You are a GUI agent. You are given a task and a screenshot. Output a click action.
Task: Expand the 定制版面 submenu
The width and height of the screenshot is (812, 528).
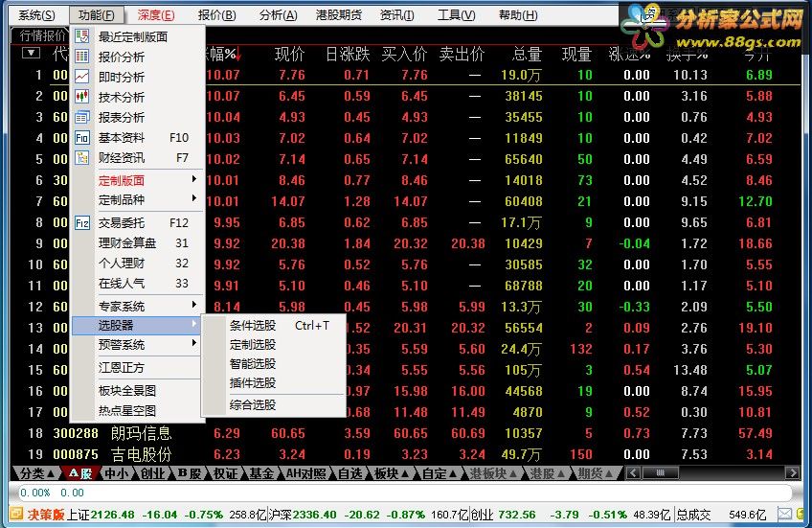(x=137, y=180)
